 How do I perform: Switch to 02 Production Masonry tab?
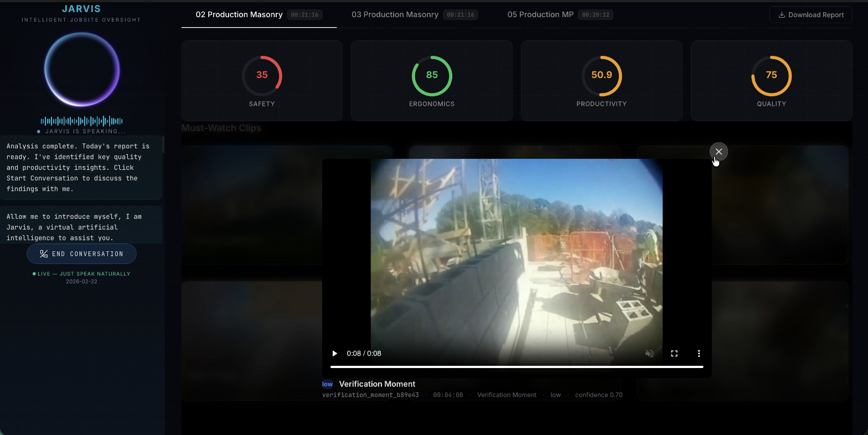259,14
